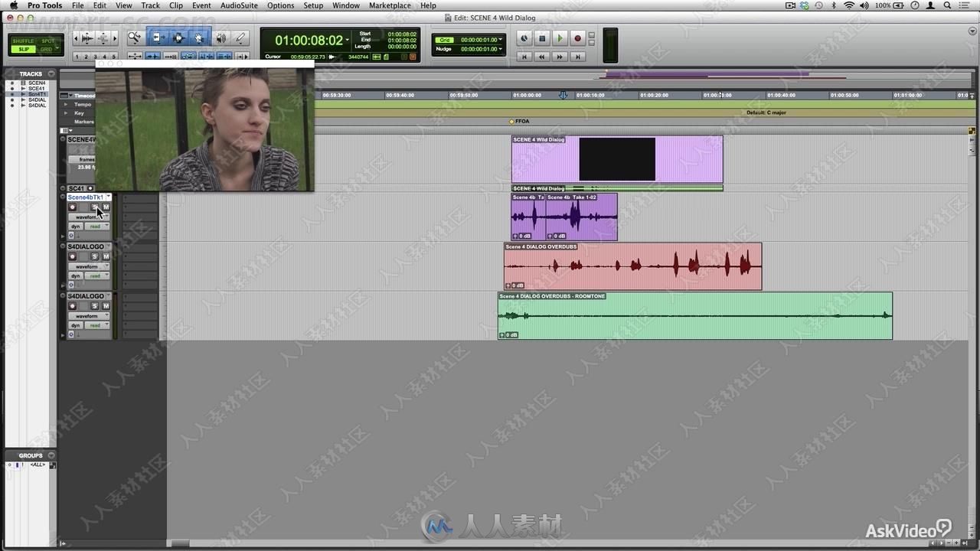Click the dyn button on Scene4bTk1
980x551 pixels.
(x=76, y=227)
